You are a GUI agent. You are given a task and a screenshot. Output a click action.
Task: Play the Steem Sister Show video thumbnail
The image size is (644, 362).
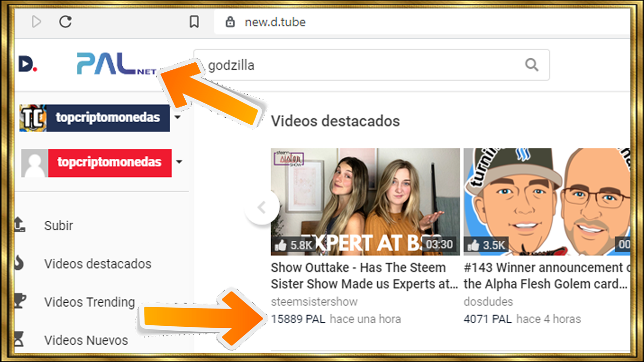[x=365, y=202]
